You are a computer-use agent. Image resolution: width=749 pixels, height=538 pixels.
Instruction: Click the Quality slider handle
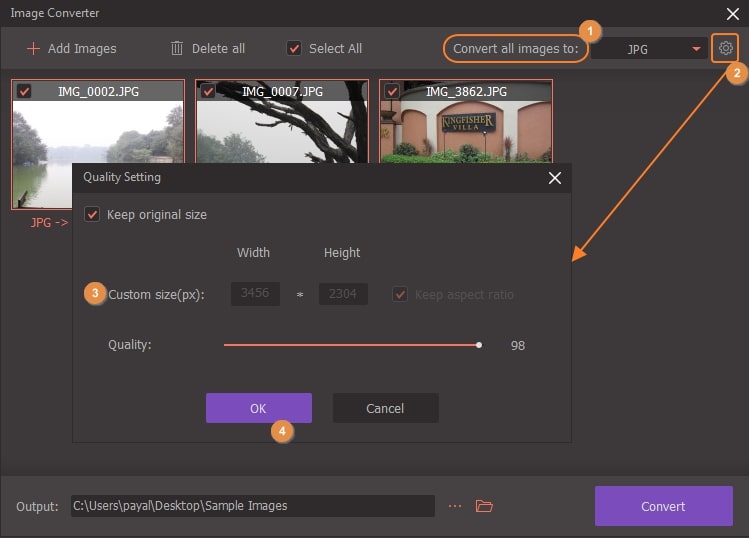[x=479, y=345]
